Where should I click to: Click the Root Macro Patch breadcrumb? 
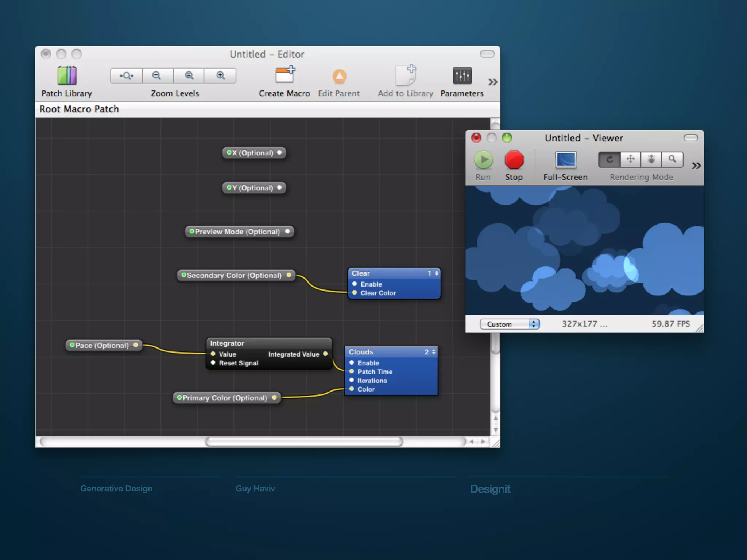click(79, 109)
